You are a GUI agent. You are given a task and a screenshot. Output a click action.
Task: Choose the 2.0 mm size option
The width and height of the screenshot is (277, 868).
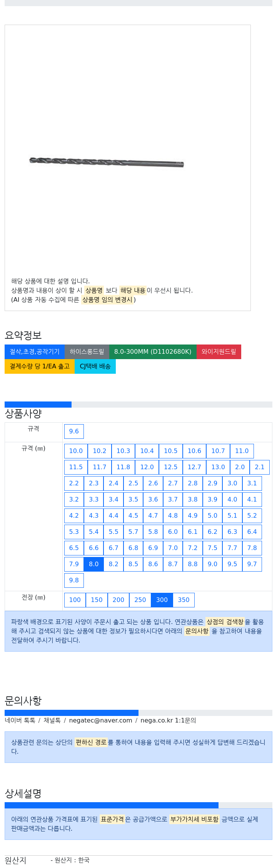[x=240, y=467]
